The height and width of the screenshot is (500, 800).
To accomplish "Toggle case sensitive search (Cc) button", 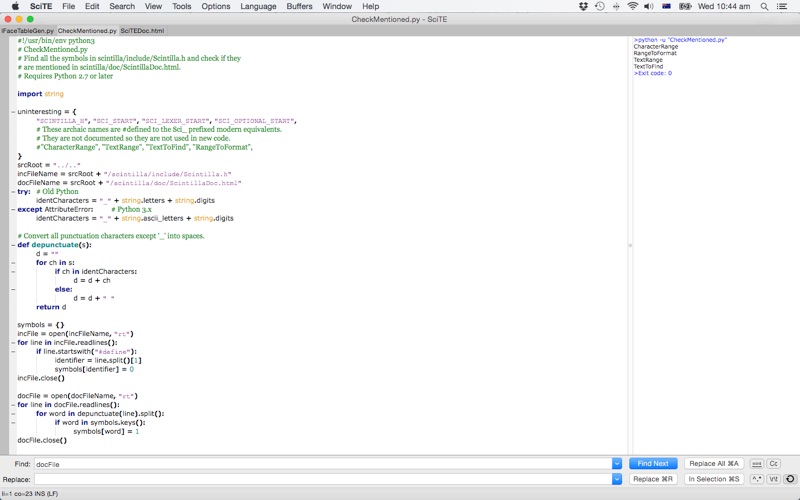I will [x=774, y=464].
